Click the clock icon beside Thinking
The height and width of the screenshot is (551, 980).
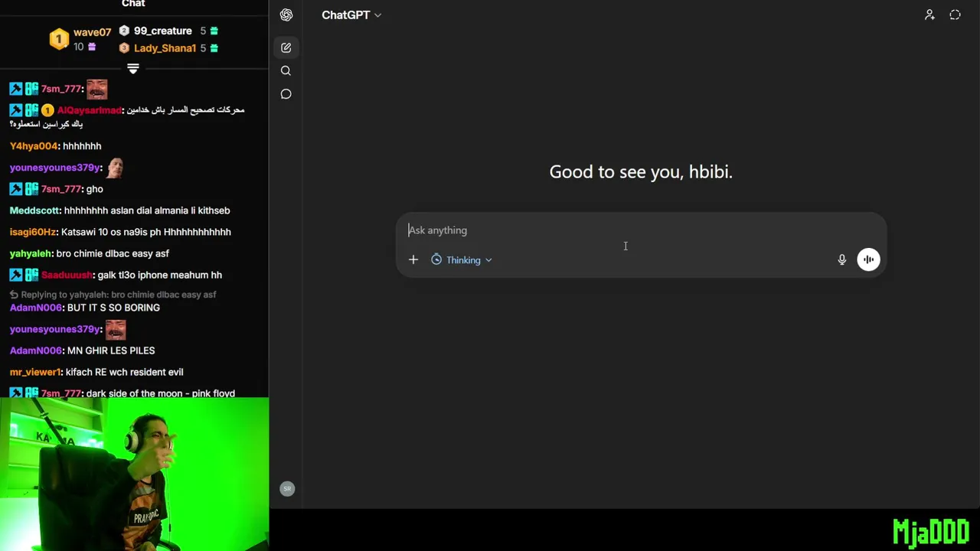(x=436, y=260)
